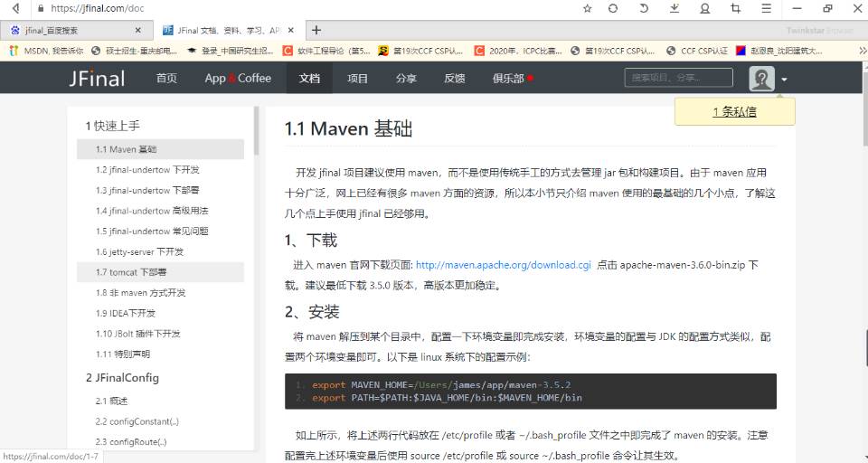Open a new tab with the plus button
Viewport: 868px width, 463px height.
coord(316,30)
